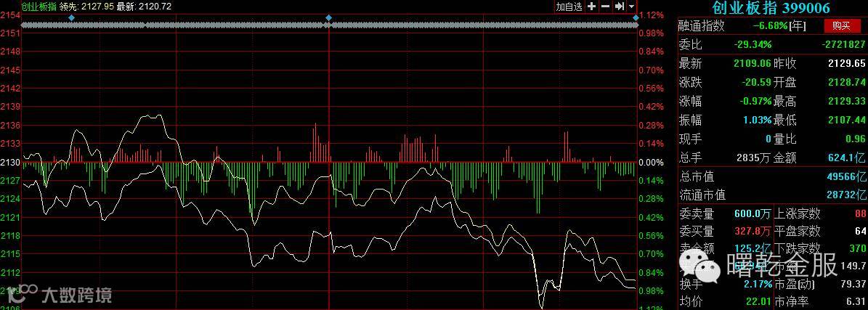The height and width of the screenshot is (310, 868).
Task: Click the 总手 value 2835万
Action: pos(753,158)
